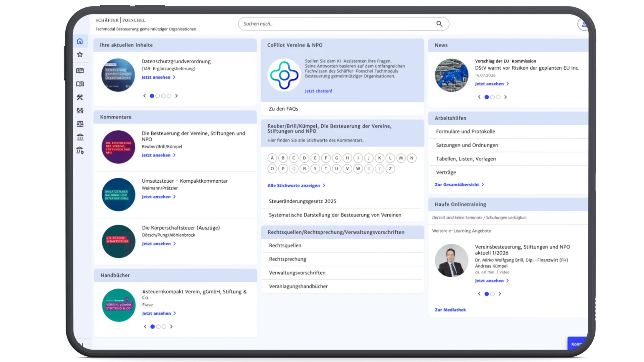644x362 pixels.
Task: Select letter V in keyword index
Action: point(347,169)
